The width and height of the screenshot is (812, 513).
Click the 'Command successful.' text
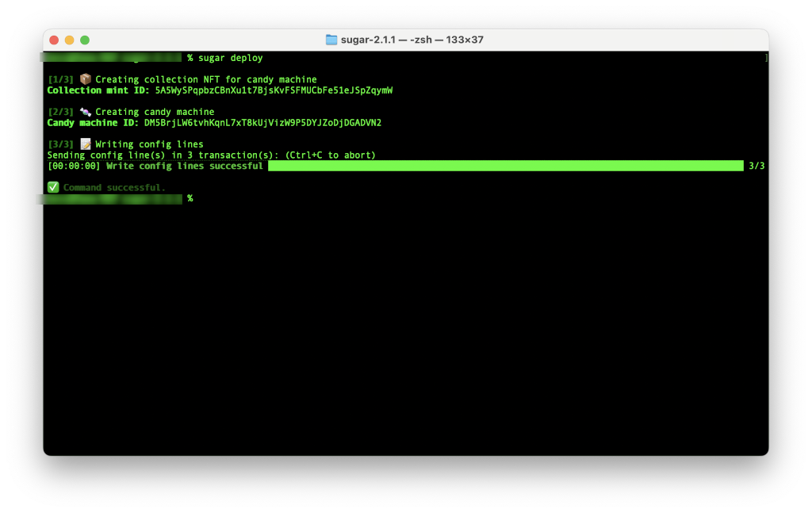point(114,188)
